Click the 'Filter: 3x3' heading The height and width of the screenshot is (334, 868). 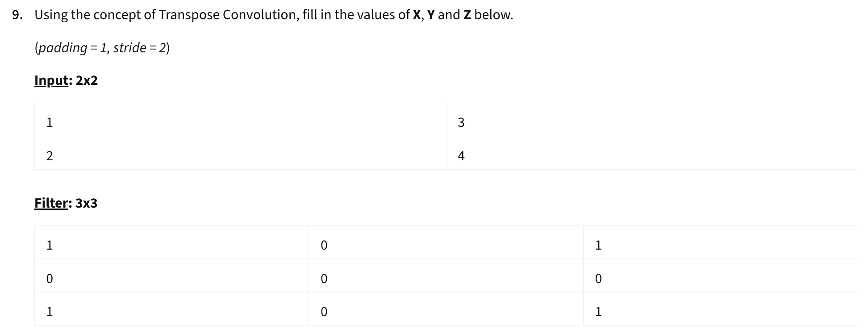point(66,203)
